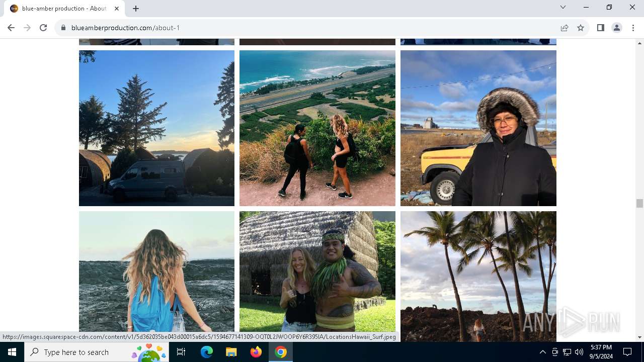644x362 pixels.
Task: Open the fur-hood parka and yellow truck photo
Action: [478, 128]
